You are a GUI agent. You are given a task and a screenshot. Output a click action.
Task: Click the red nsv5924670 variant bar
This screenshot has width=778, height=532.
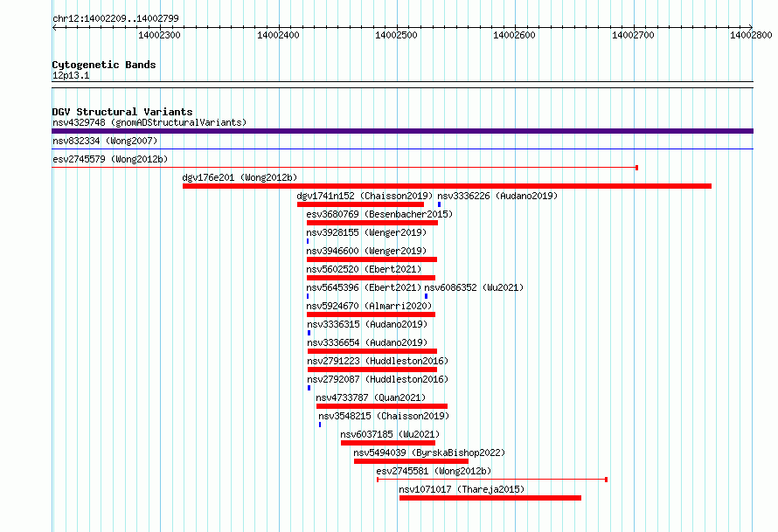tap(372, 314)
